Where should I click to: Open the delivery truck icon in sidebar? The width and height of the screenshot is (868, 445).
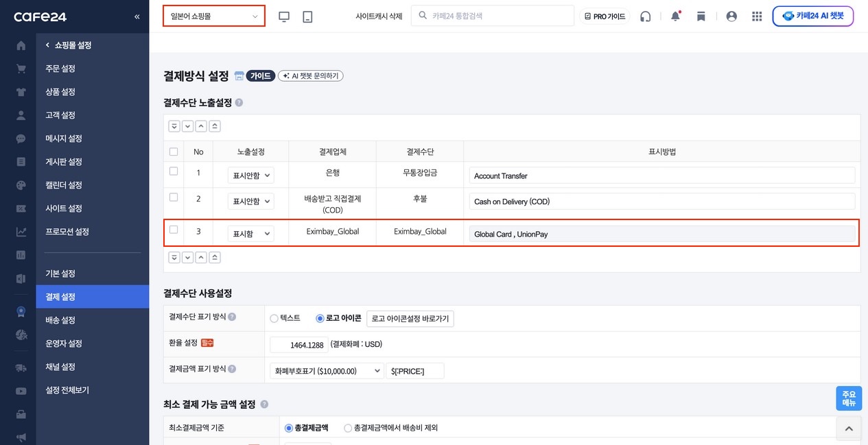pos(21,368)
